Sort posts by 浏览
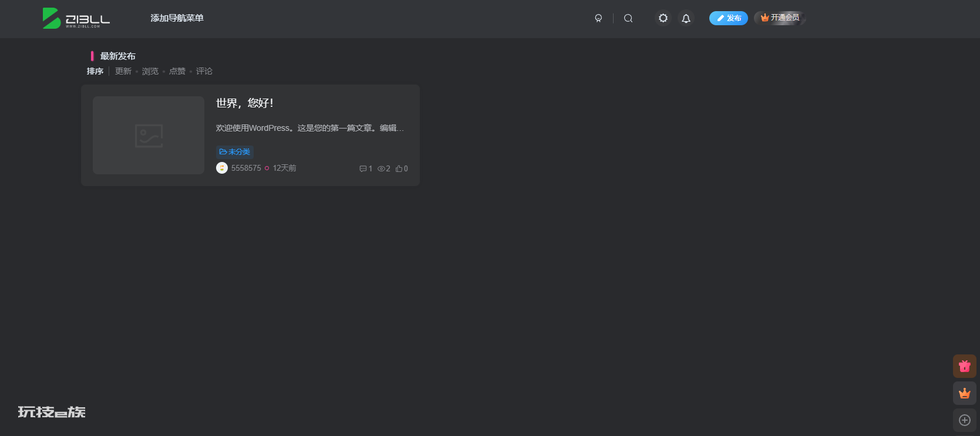Viewport: 980px width, 436px height. (150, 71)
